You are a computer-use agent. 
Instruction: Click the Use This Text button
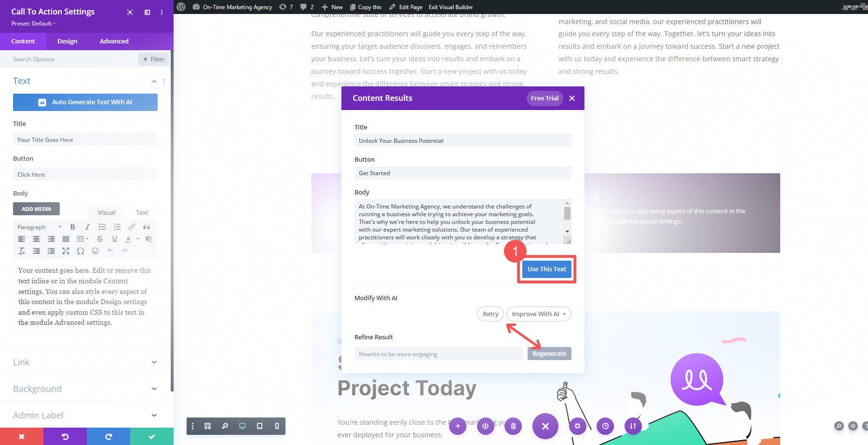(x=546, y=269)
